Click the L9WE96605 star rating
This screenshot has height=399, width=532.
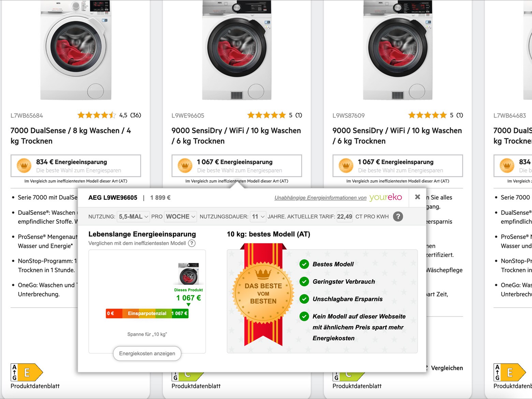[266, 115]
